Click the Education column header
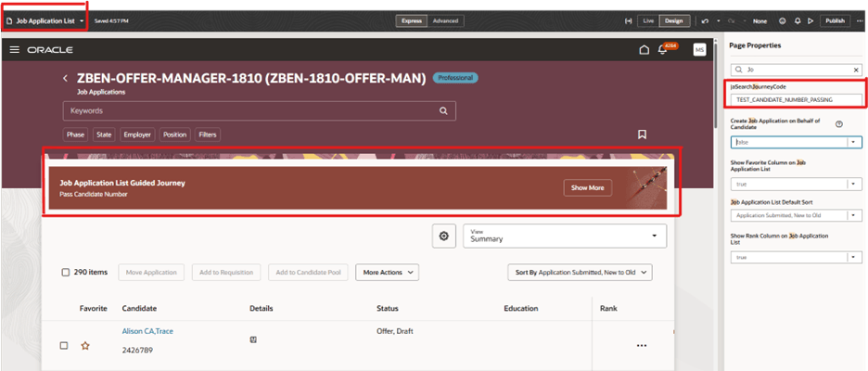The width and height of the screenshot is (868, 371). (x=521, y=309)
